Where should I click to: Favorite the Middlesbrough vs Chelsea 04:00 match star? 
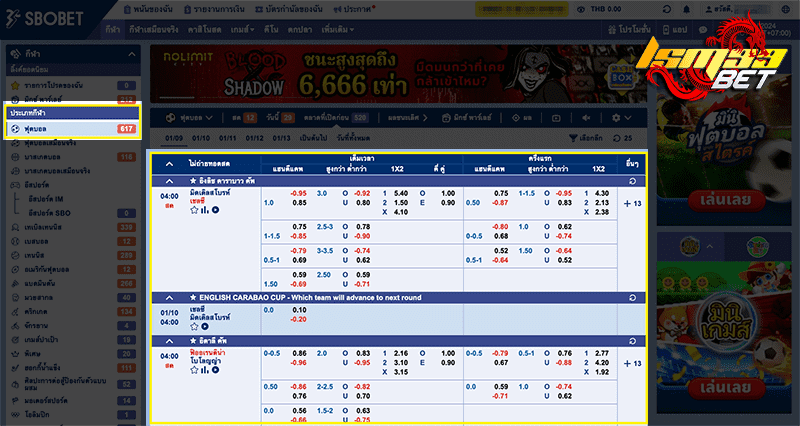coord(194,210)
